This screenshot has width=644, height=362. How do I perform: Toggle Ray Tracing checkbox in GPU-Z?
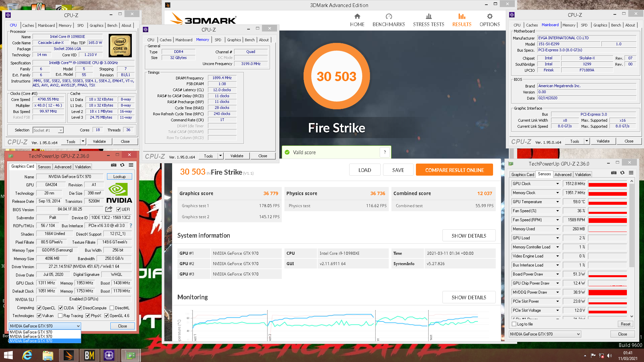click(60, 315)
